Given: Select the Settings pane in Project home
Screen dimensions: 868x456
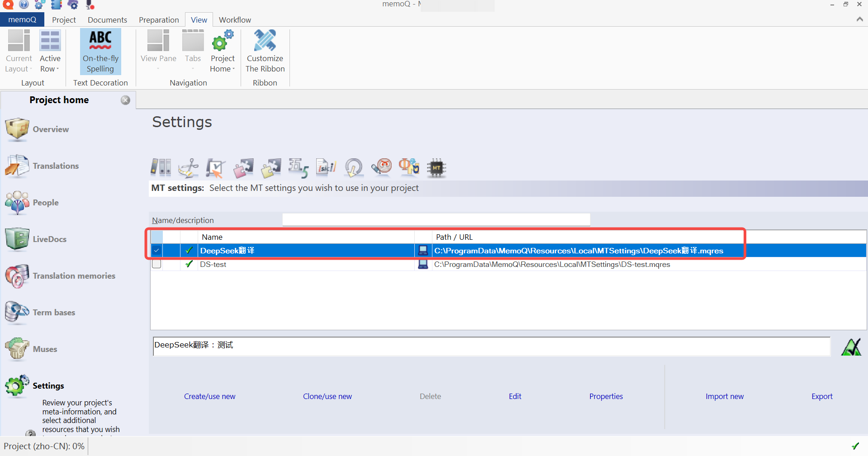Looking at the screenshot, I should [34, 386].
